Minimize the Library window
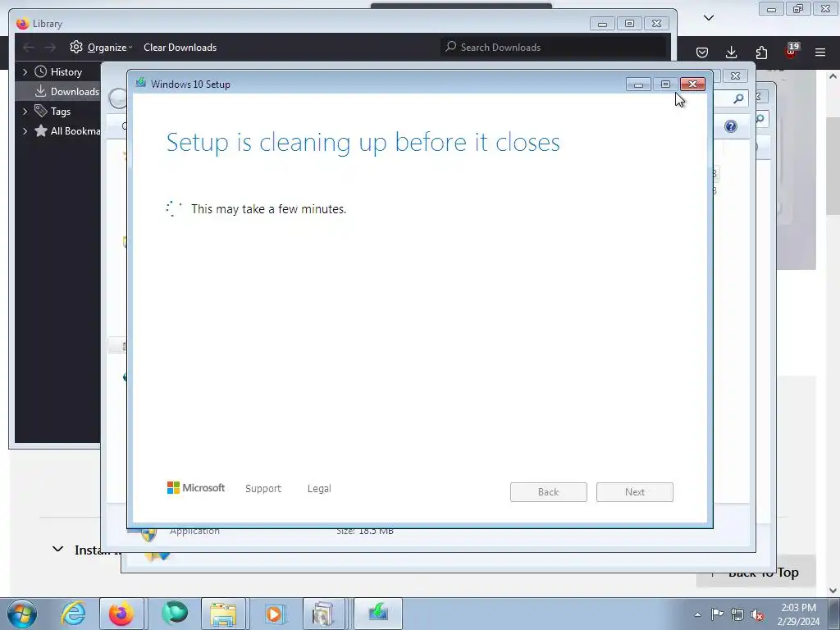This screenshot has height=630, width=840. 602,24
